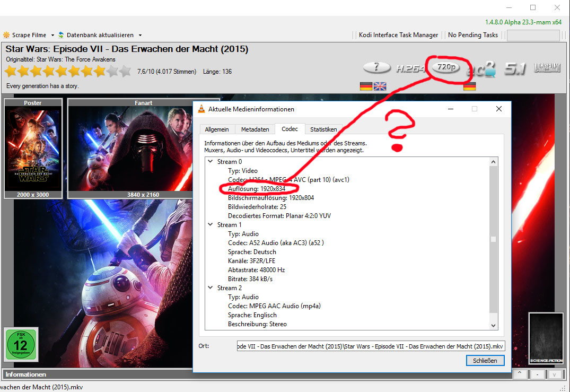
Task: Click the Science-Fiction genre image
Action: tap(546, 338)
